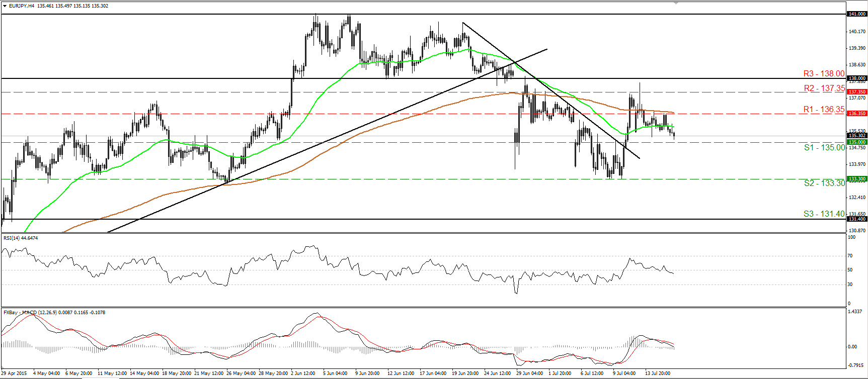Viewport: 868px width, 379px height.
Task: Click the gray chart shift triangle marker
Action: click(677, 3)
